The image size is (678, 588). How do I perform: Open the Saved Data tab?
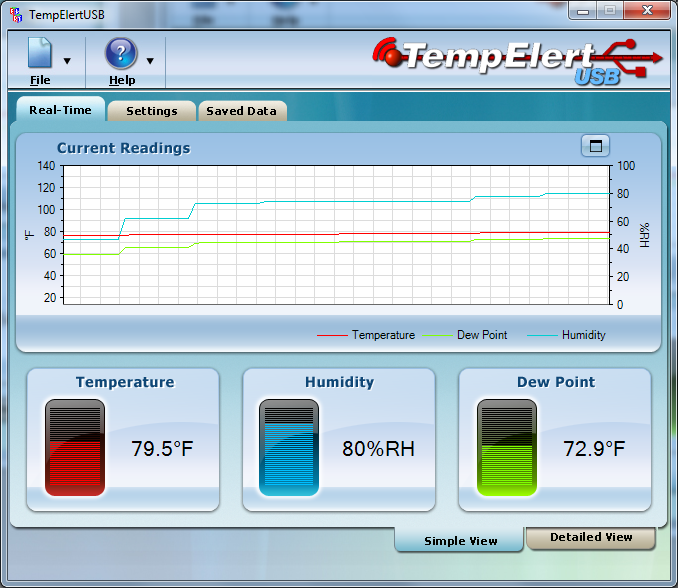coord(242,111)
